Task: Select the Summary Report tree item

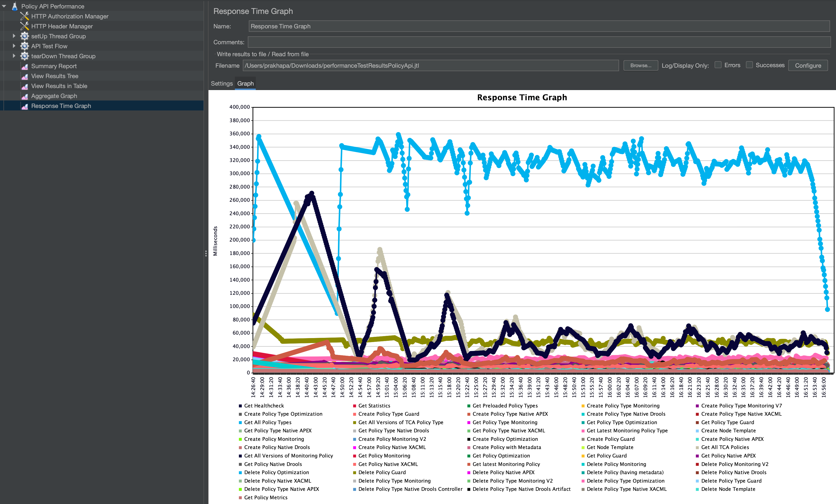Action: click(53, 66)
